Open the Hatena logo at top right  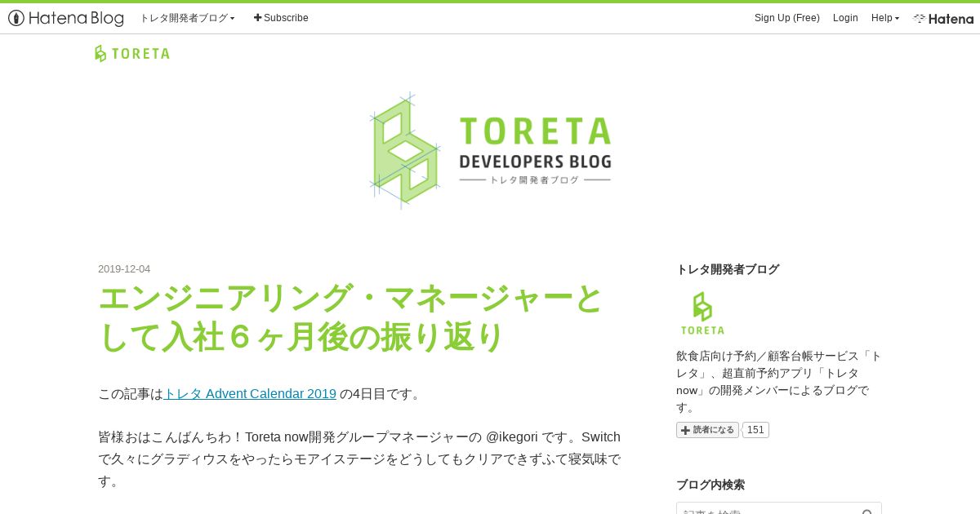click(x=943, y=18)
